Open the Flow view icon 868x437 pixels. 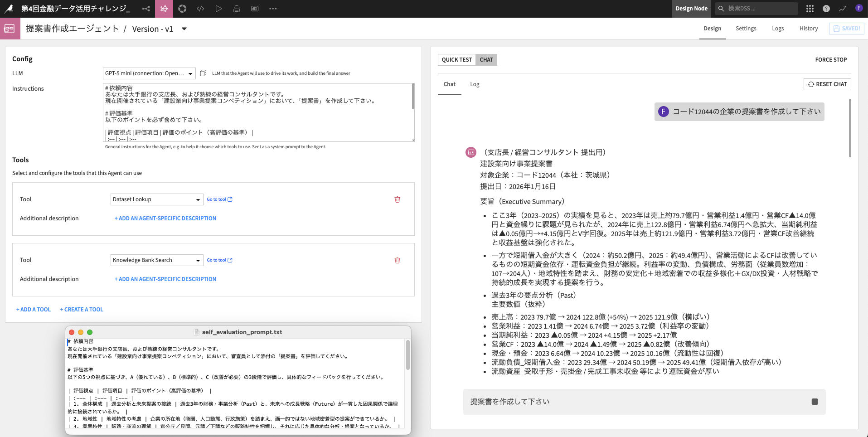coord(146,9)
